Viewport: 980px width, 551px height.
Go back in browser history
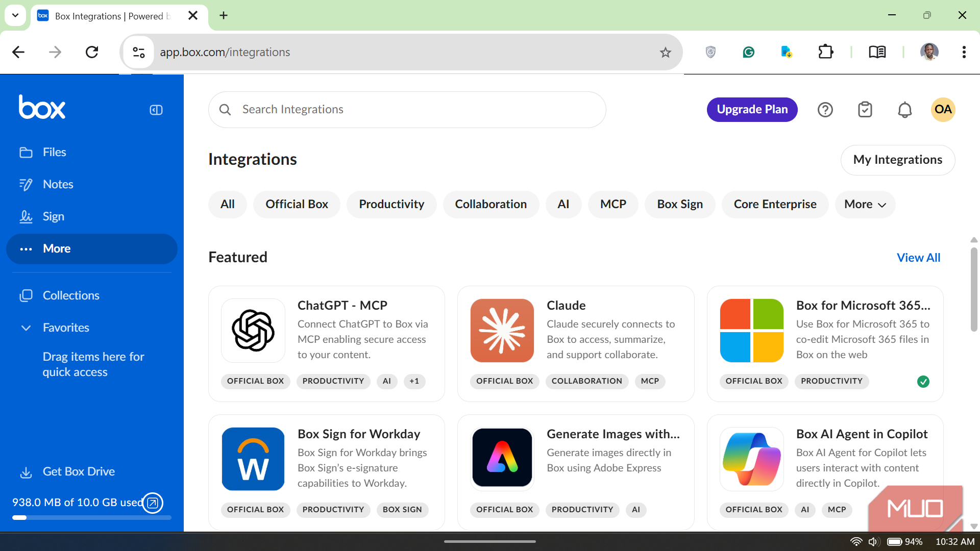[18, 52]
